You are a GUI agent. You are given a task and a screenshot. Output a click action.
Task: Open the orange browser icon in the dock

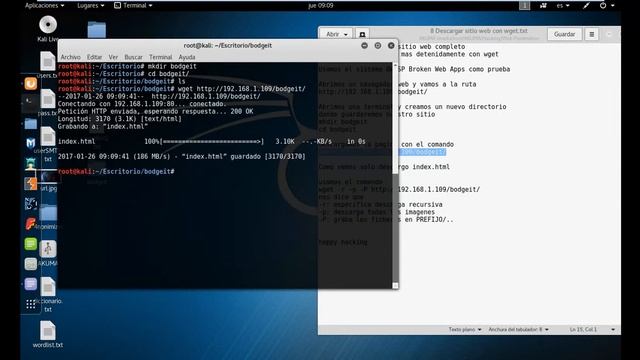pos(31,84)
